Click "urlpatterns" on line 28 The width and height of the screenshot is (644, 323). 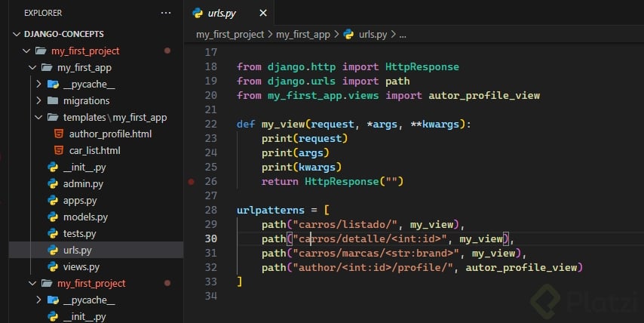[x=271, y=210]
